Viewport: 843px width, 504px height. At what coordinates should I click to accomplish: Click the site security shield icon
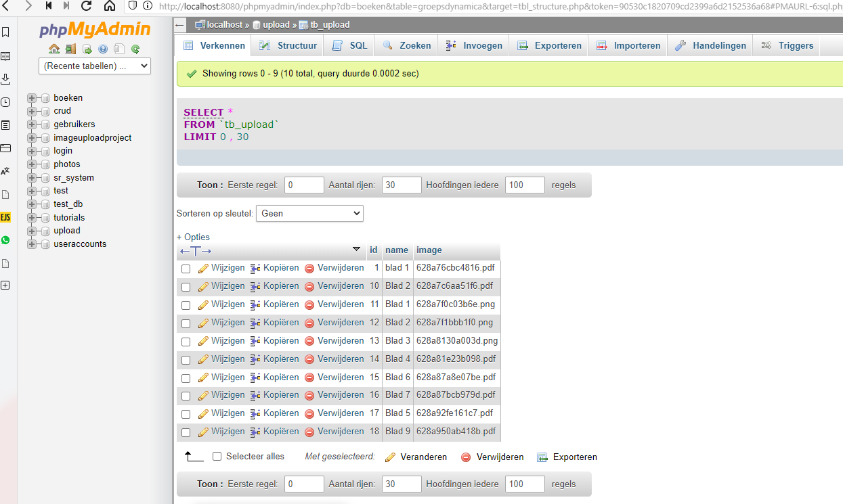click(x=132, y=6)
